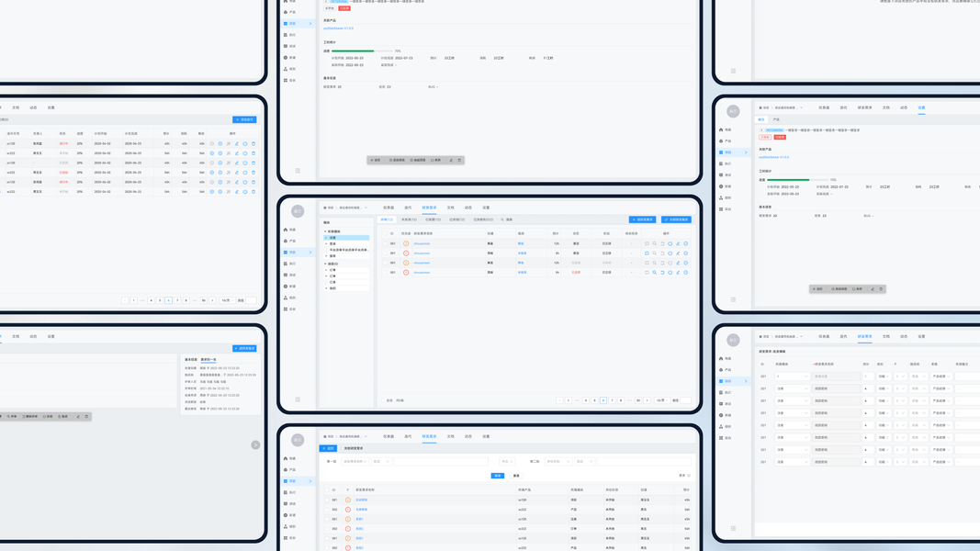Viewport: 980px width, 551px height.
Task: Open home icon in search-filter window sidebar
Action: pos(286,458)
